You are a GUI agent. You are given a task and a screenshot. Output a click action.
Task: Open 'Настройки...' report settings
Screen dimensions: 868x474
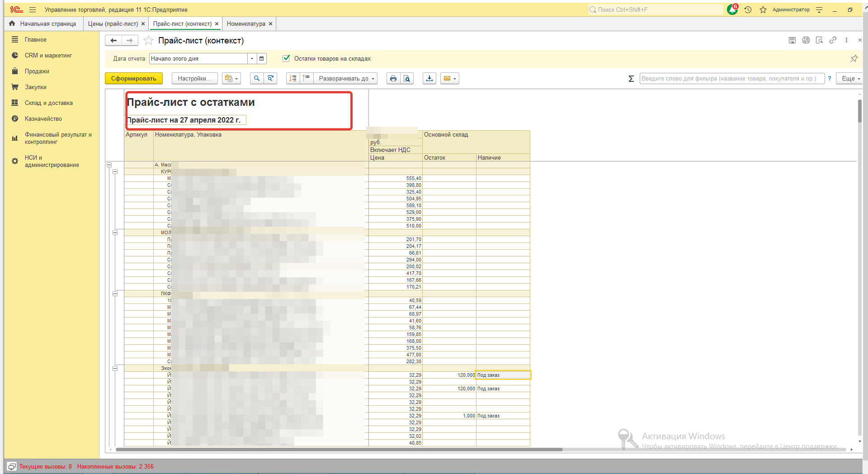click(x=194, y=78)
